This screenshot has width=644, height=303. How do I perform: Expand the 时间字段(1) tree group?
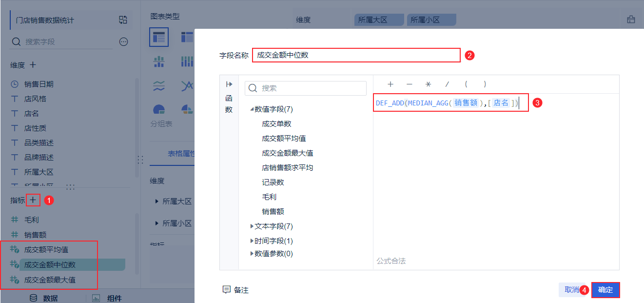(252, 241)
